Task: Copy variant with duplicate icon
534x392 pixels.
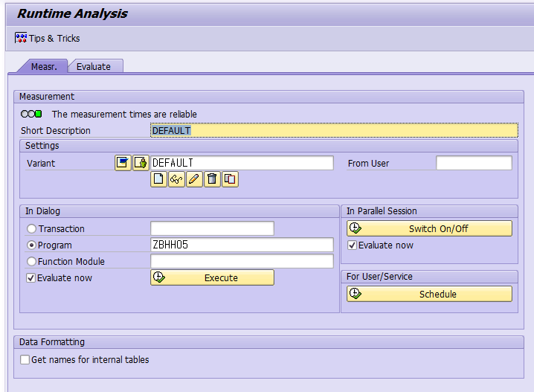Action: [x=230, y=179]
